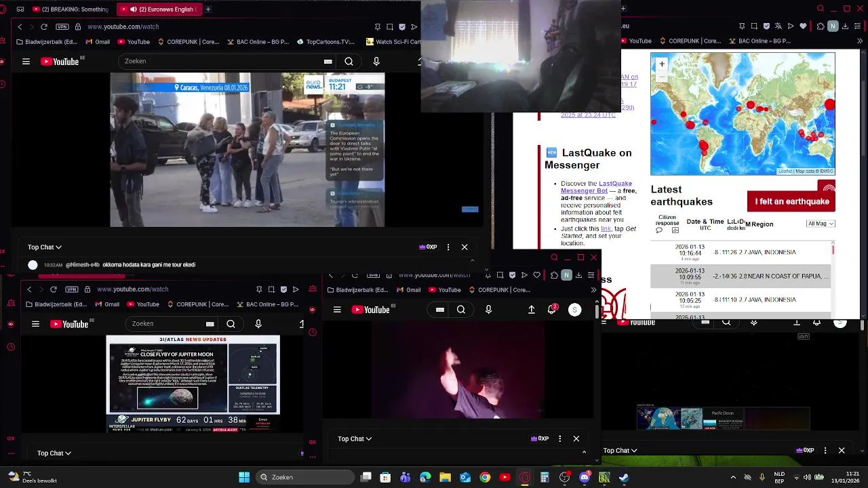This screenshot has width=868, height=488.
Task: Start voice search in Euronews window
Action: 376,61
